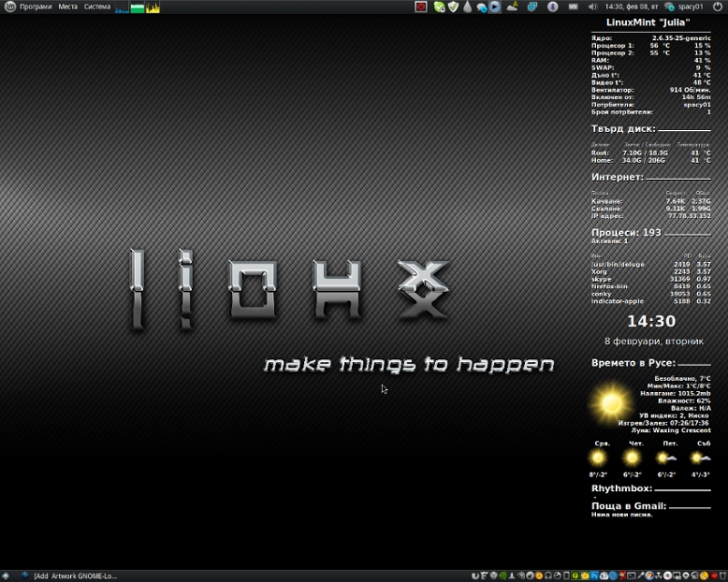Click the firefox-bin process row
728x582 pixels.
click(651, 286)
